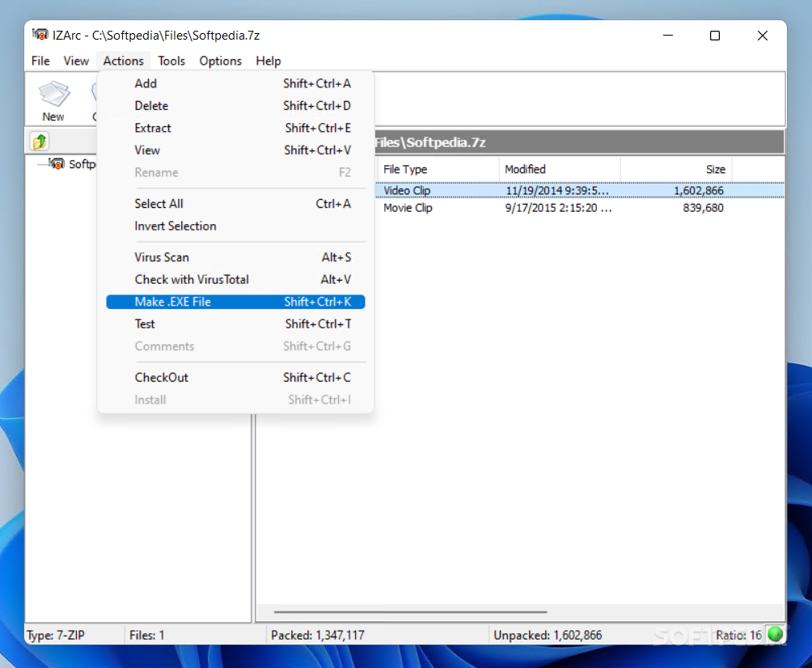Choose View entry in Actions dropdown
Image resolution: width=812 pixels, height=668 pixels.
coord(235,150)
